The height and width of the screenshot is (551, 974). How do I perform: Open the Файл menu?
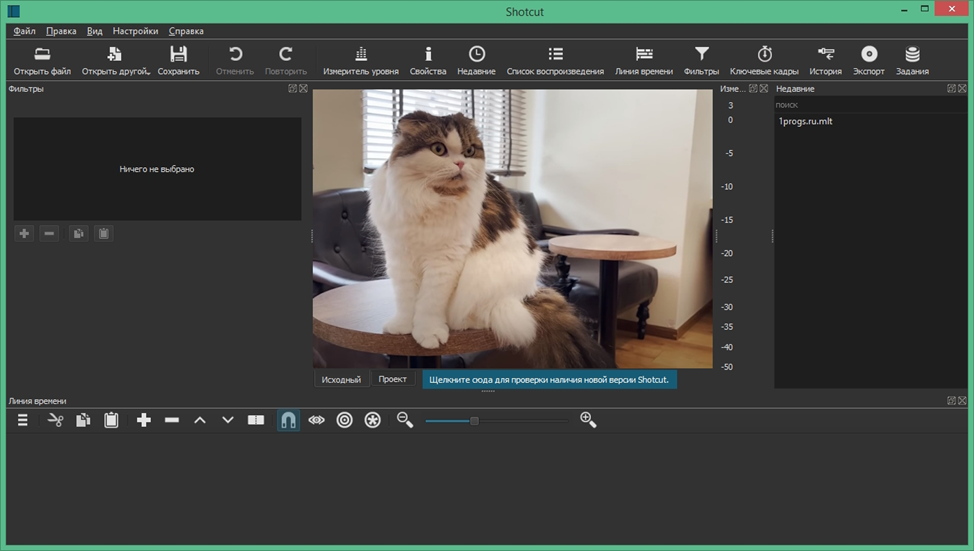24,31
